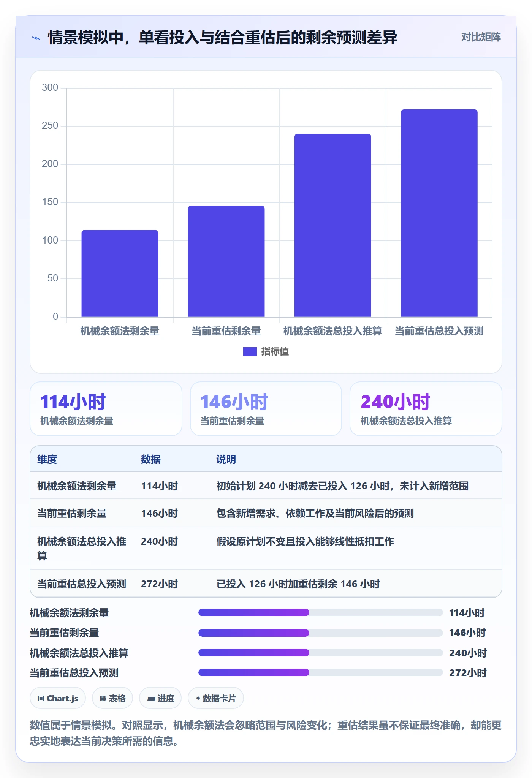Click the 机械余额法总投入推算 bar in chart
Viewport: 532px width, 778px height.
[332, 225]
